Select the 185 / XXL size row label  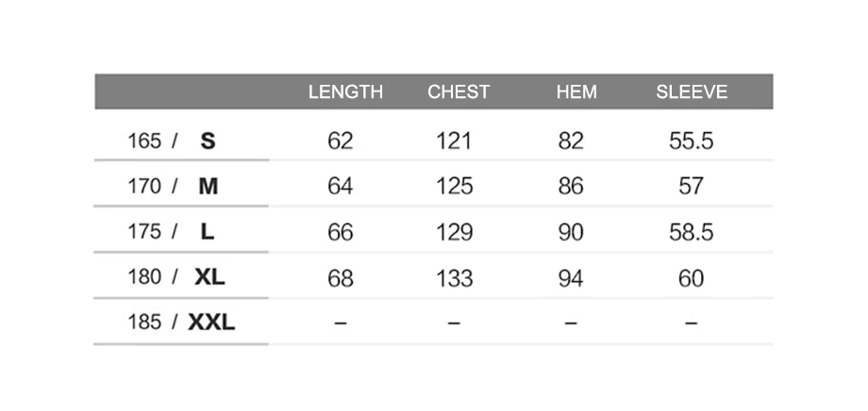[181, 322]
